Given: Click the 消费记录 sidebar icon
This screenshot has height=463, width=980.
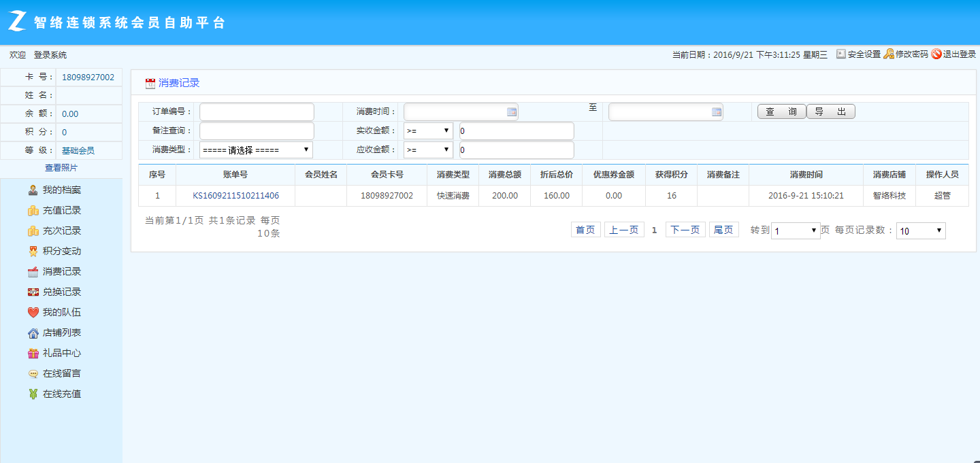Looking at the screenshot, I should (x=33, y=271).
